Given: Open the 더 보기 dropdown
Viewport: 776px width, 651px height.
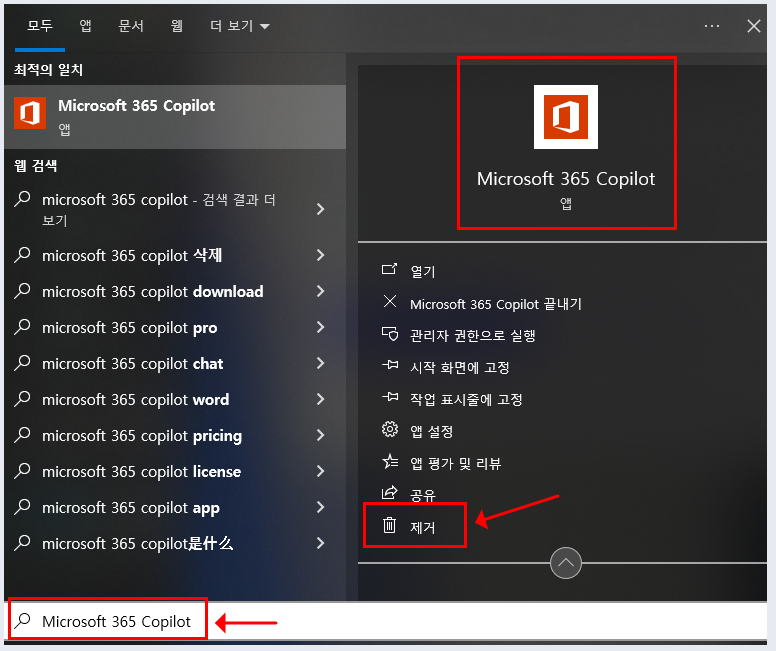Looking at the screenshot, I should pyautogui.click(x=240, y=26).
